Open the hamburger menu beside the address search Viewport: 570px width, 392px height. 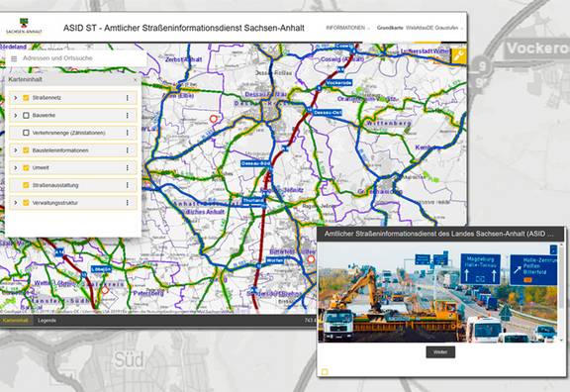tap(14, 58)
